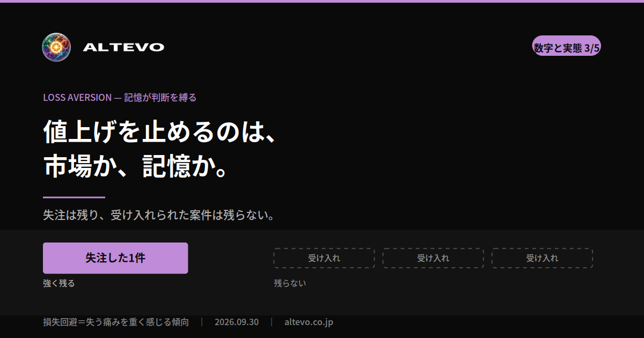Click the purple 失注した1件 block

[115, 258]
